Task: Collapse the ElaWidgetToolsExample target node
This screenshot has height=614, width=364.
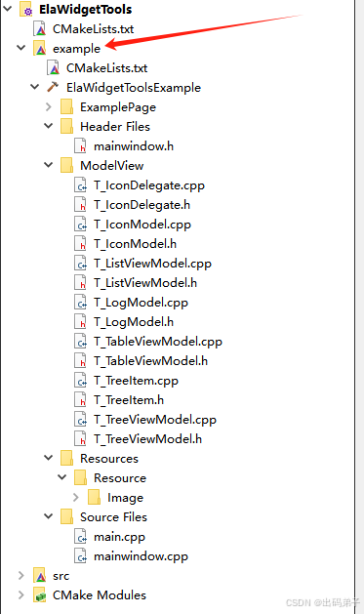Action: (x=35, y=87)
